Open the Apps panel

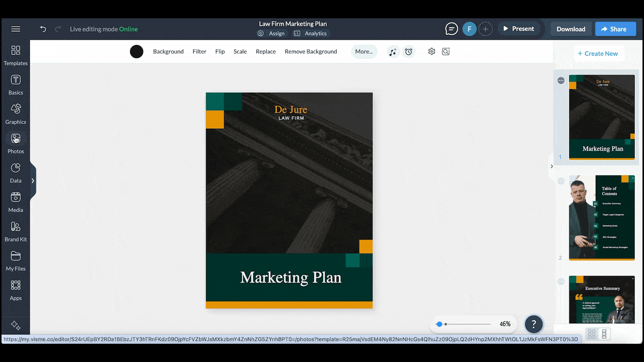click(16, 291)
